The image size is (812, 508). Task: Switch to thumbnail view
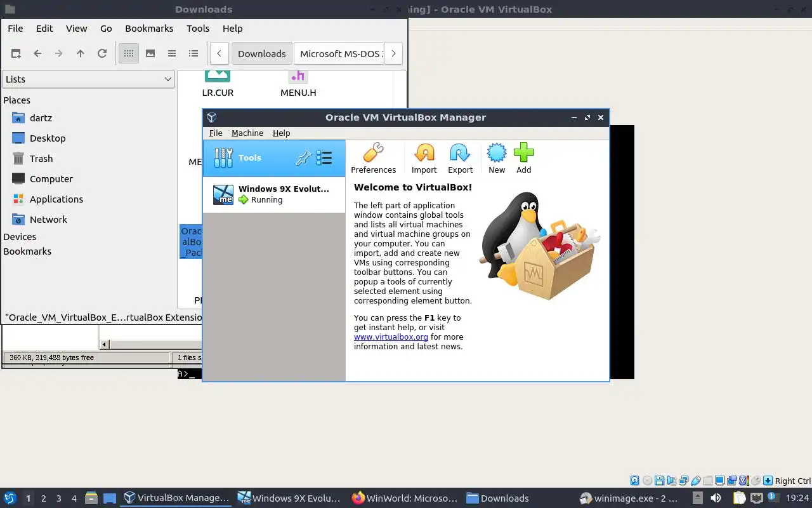[x=150, y=54]
